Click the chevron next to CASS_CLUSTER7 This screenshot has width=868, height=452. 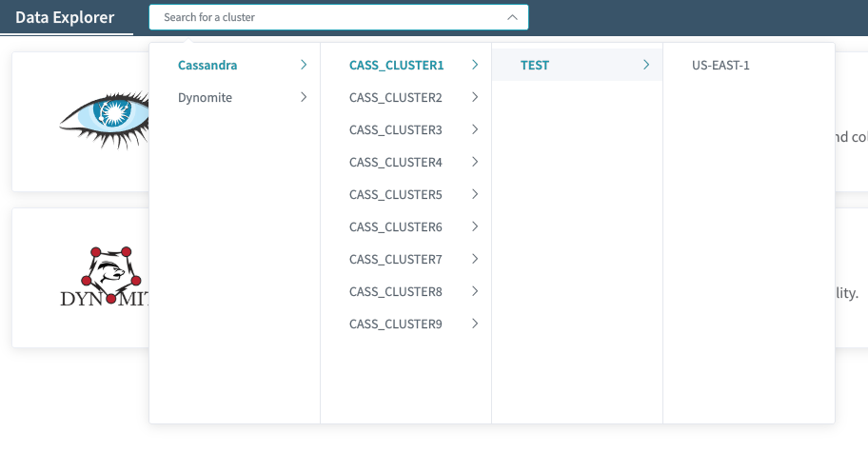(x=475, y=259)
